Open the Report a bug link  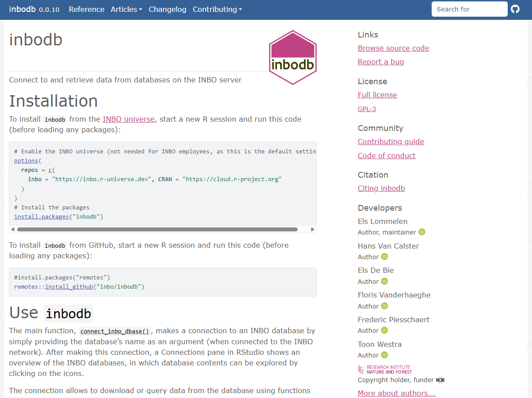(381, 62)
